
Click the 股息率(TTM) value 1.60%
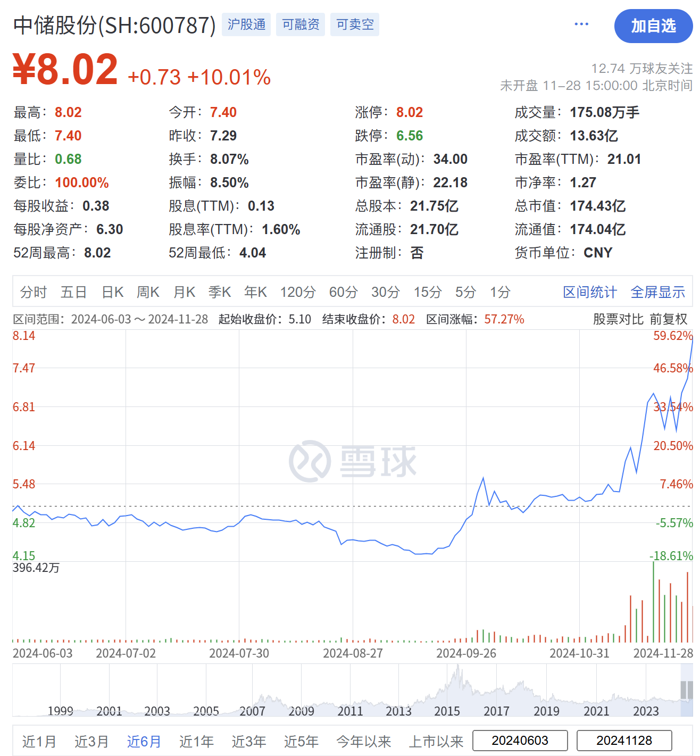pos(281,229)
